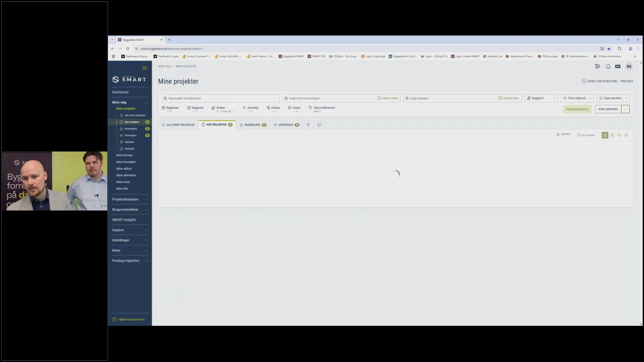Expand the Projektdatabasen sidebar section
Screen dimensions: 644x362
point(130,199)
